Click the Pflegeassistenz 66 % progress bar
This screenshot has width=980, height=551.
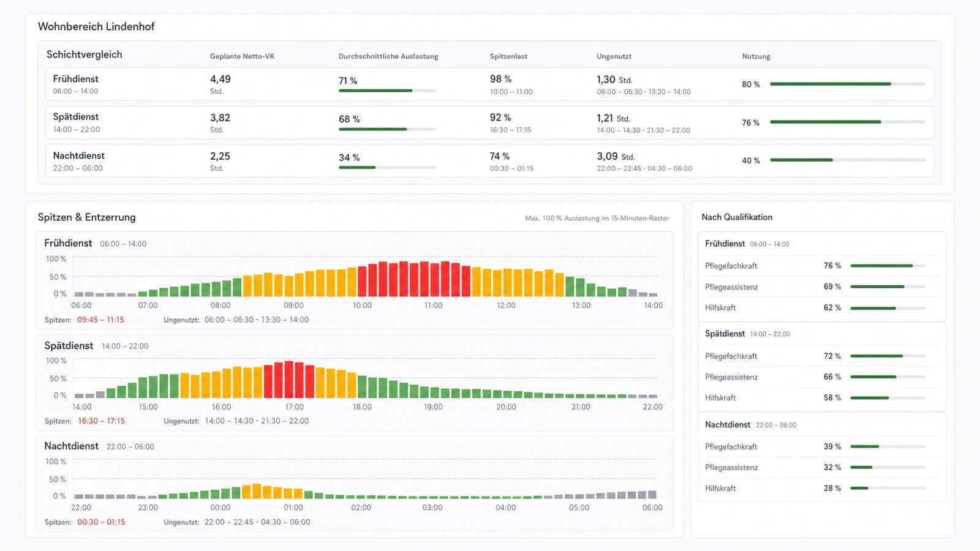pos(888,377)
